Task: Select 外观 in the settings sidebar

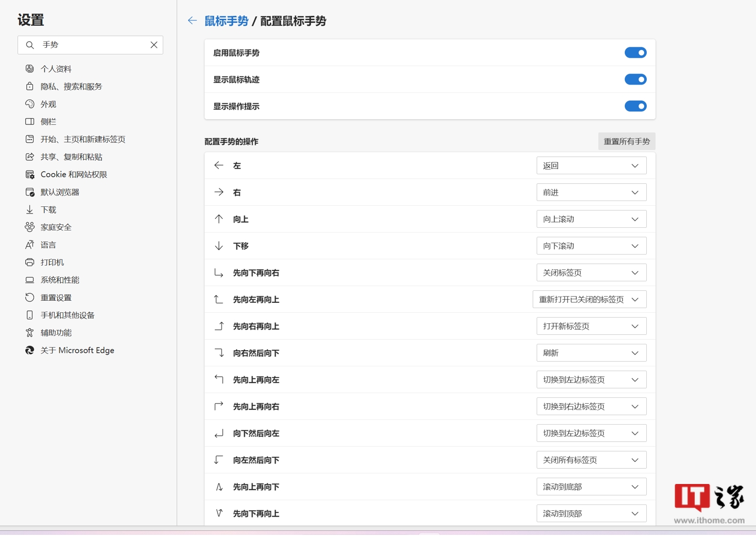Action: click(48, 104)
